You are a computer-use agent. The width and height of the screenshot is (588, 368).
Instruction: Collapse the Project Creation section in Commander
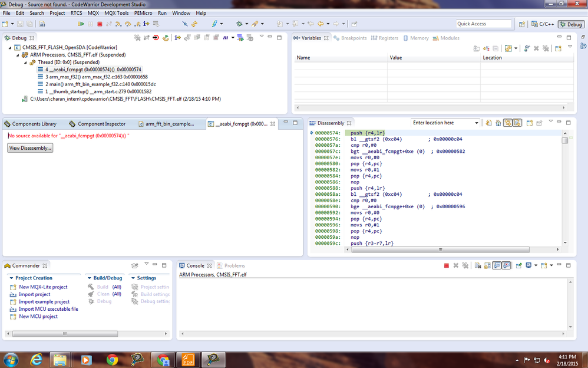pyautogui.click(x=11, y=278)
